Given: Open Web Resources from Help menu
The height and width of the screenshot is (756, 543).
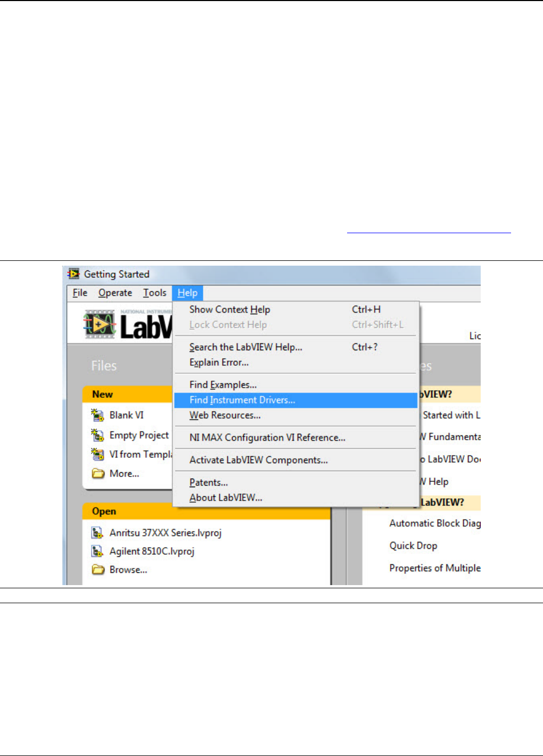Looking at the screenshot, I should (x=296, y=415).
